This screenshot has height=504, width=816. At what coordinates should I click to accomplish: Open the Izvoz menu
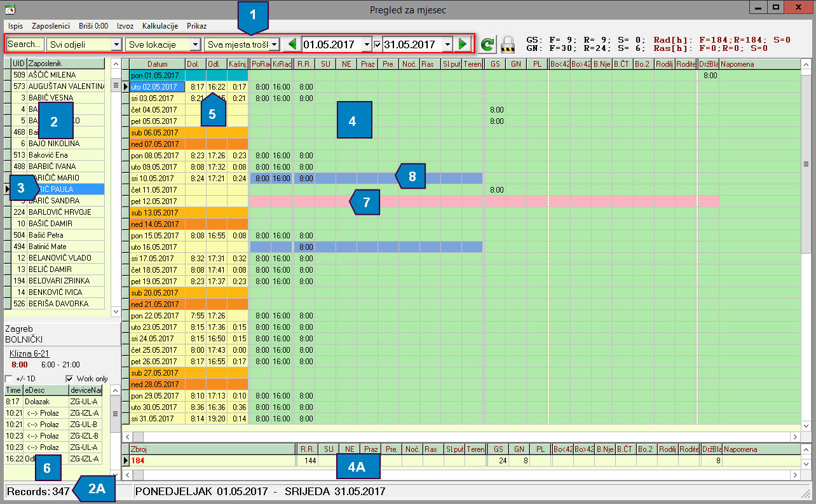(x=125, y=26)
